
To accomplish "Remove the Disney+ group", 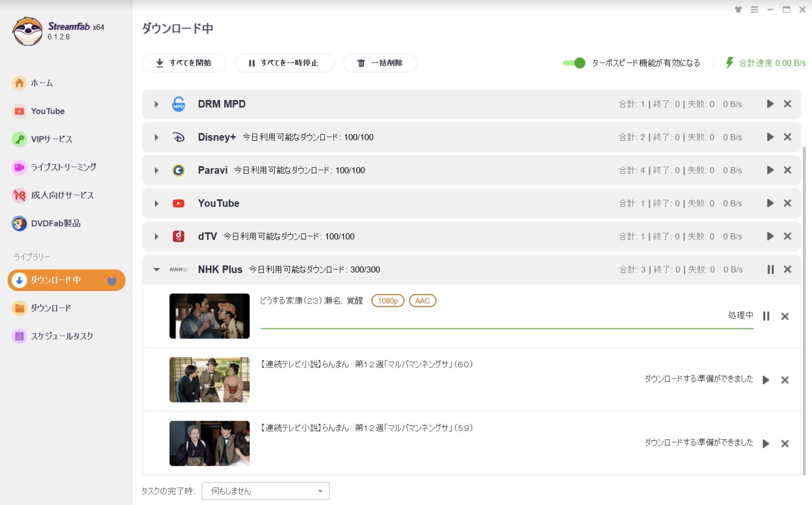I will (x=787, y=137).
